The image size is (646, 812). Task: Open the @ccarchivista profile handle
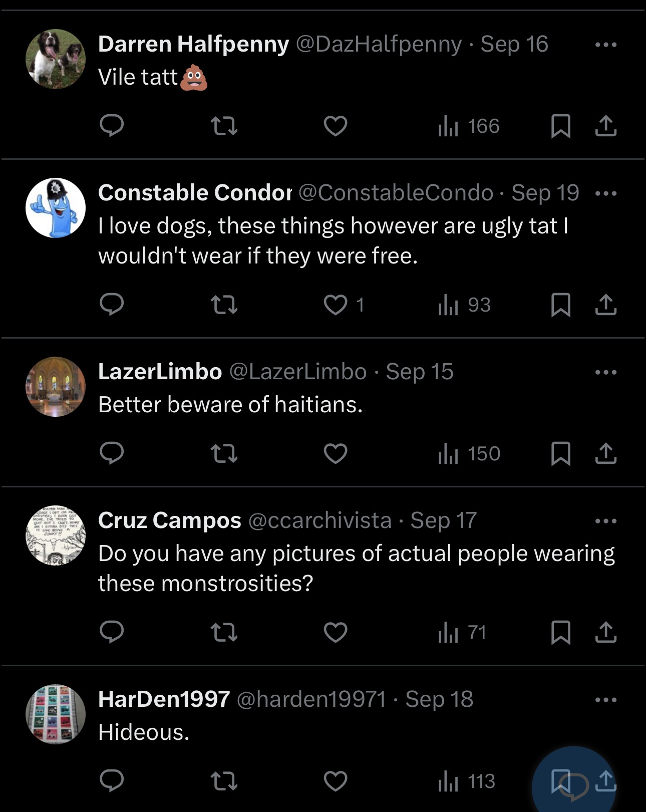320,520
